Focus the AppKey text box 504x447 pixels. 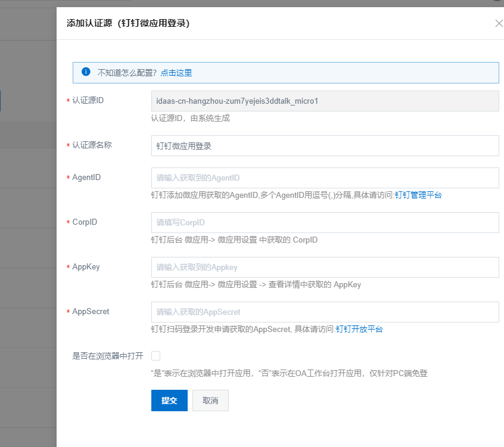(325, 267)
